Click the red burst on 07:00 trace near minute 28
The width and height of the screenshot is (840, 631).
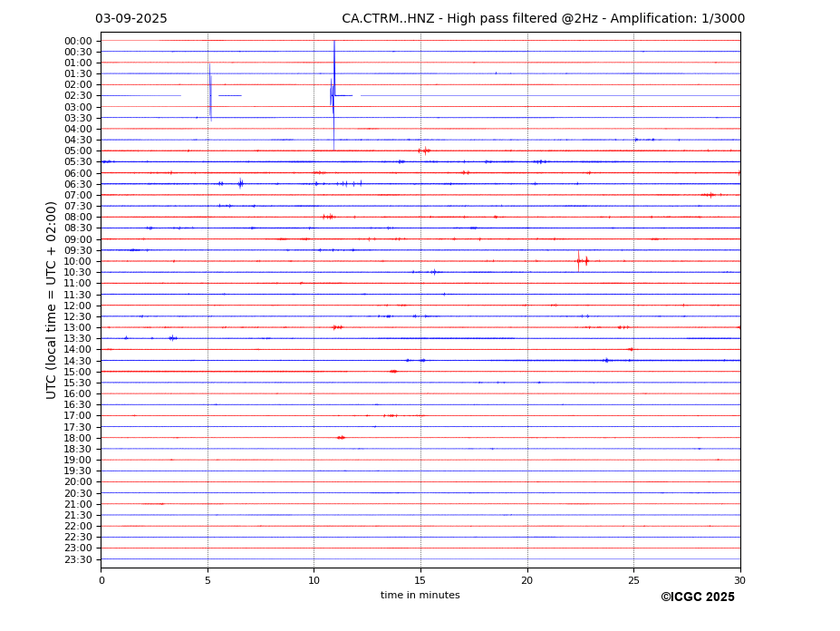710,195
